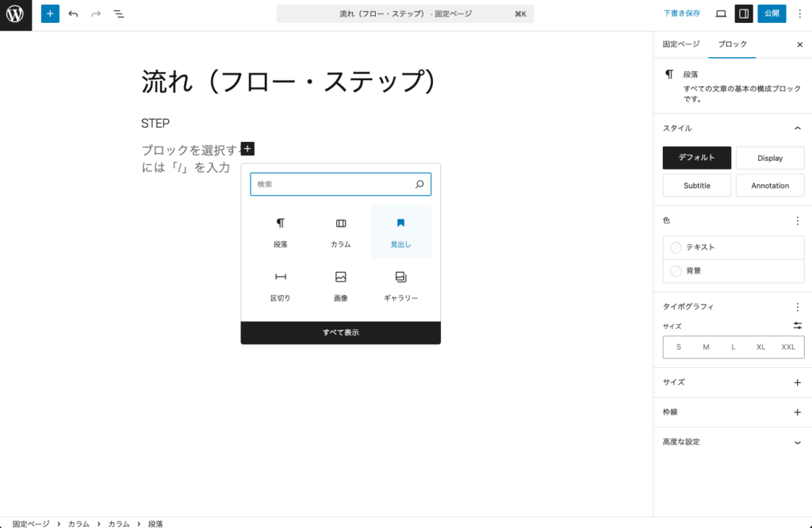Viewport: 812px width, 528px height.
Task: Select the Display style option
Action: [770, 158]
